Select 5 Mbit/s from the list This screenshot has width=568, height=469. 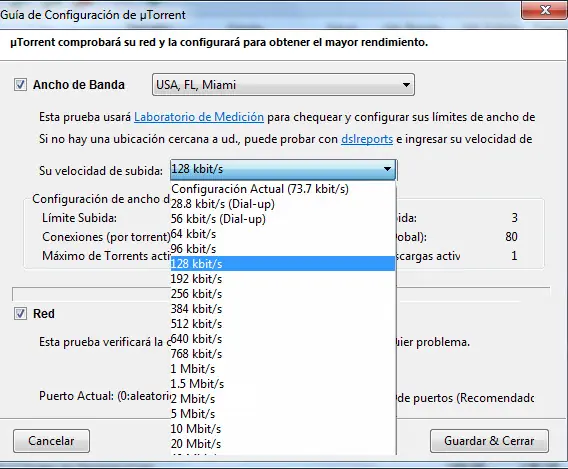pos(283,414)
